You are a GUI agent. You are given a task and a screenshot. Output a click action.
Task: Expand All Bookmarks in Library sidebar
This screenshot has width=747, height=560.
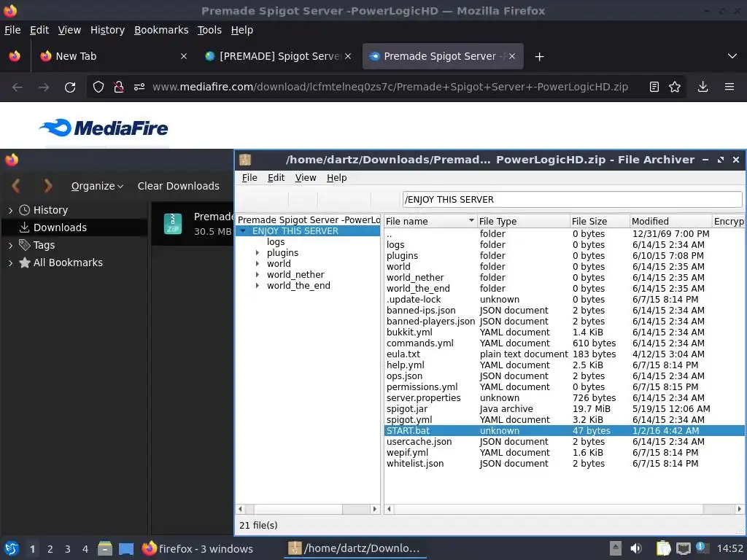click(x=10, y=262)
